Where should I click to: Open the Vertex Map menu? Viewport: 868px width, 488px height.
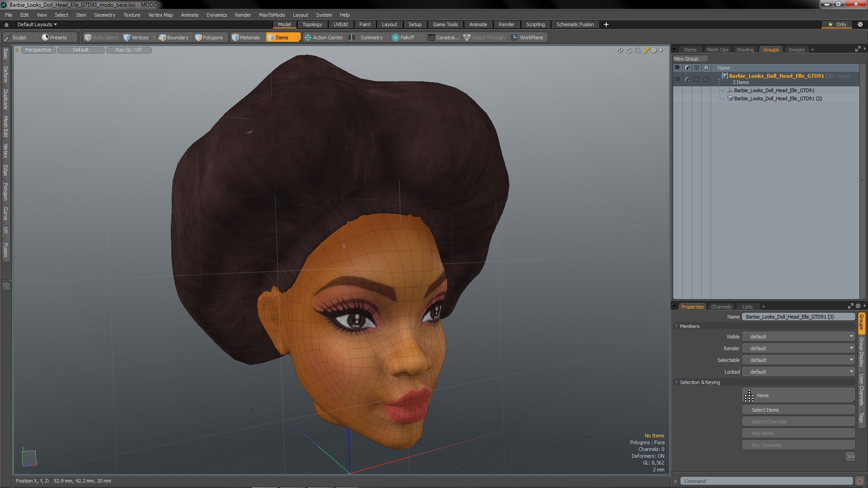(x=160, y=15)
